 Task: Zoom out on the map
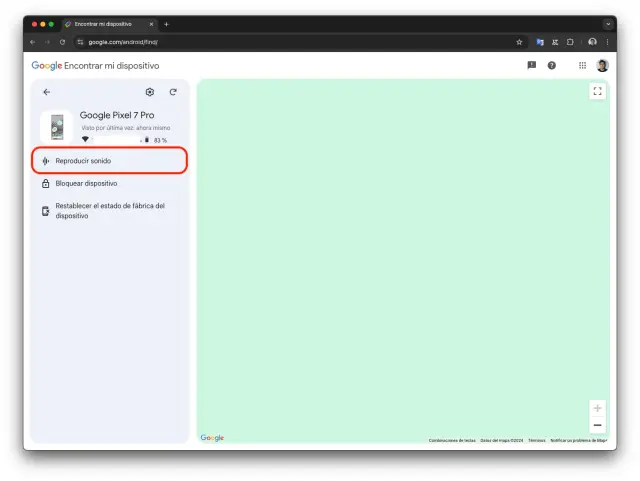point(598,425)
